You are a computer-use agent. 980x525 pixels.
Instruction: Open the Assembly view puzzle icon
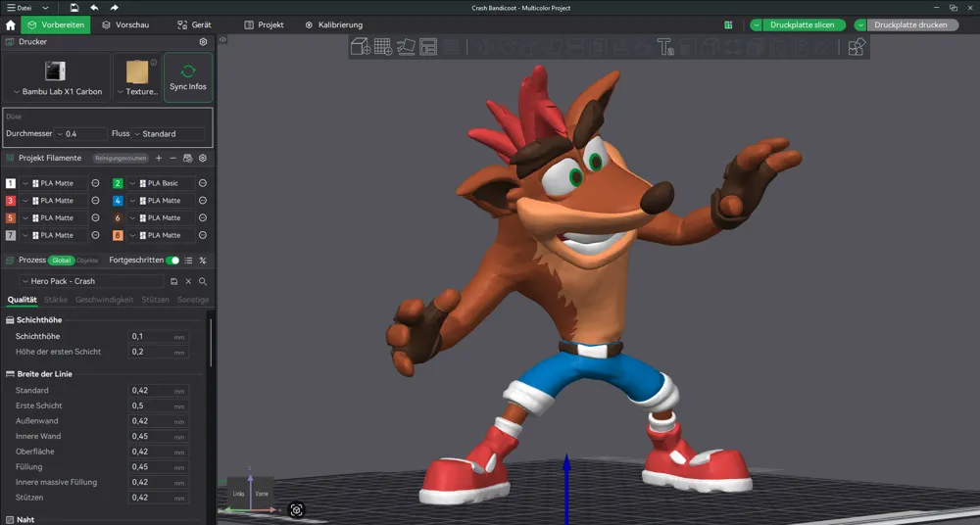pos(857,47)
